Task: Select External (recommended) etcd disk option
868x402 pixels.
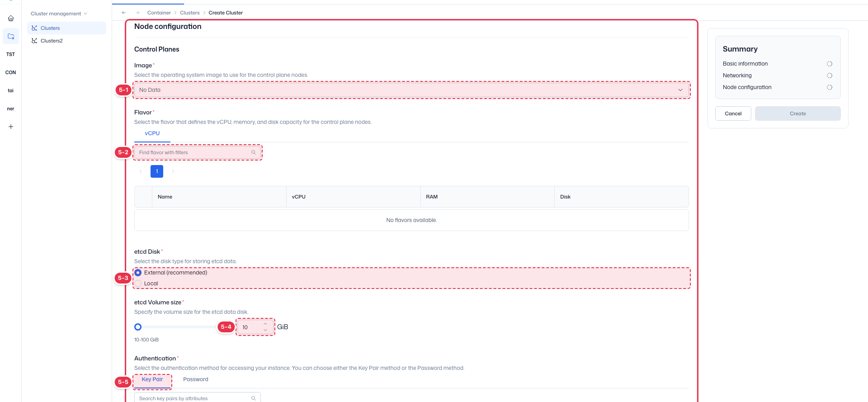Action: [x=138, y=273]
